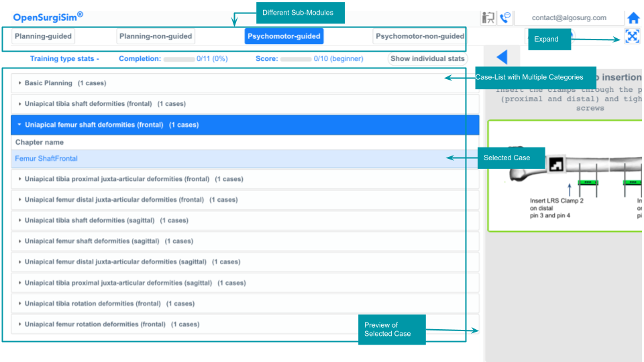Click the fullscreen expand icon
Image resolution: width=644 pixels, height=362 pixels.
632,37
